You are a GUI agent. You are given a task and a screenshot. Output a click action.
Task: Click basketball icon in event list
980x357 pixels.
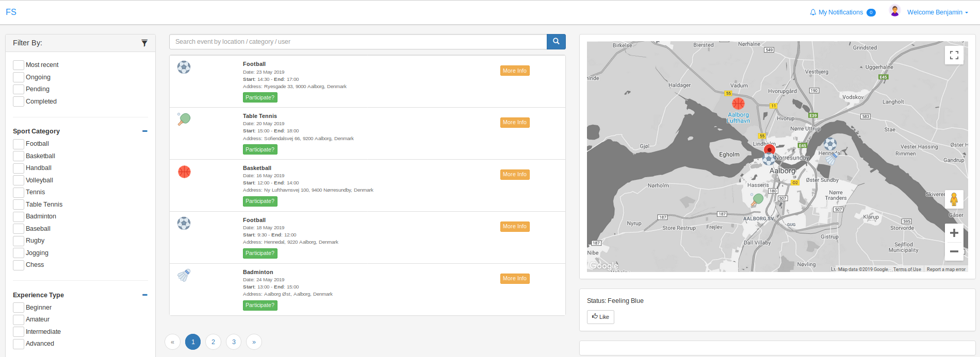pos(184,172)
